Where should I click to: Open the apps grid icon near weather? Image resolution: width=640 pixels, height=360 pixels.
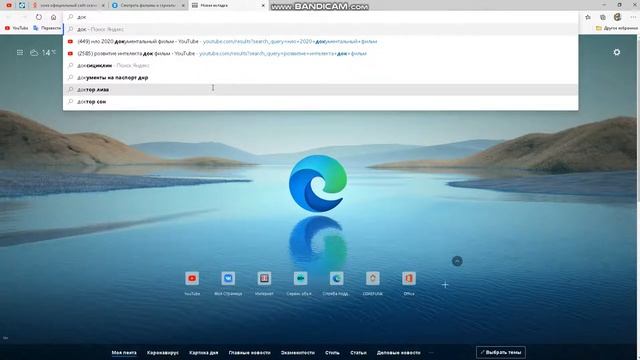pyautogui.click(x=20, y=53)
